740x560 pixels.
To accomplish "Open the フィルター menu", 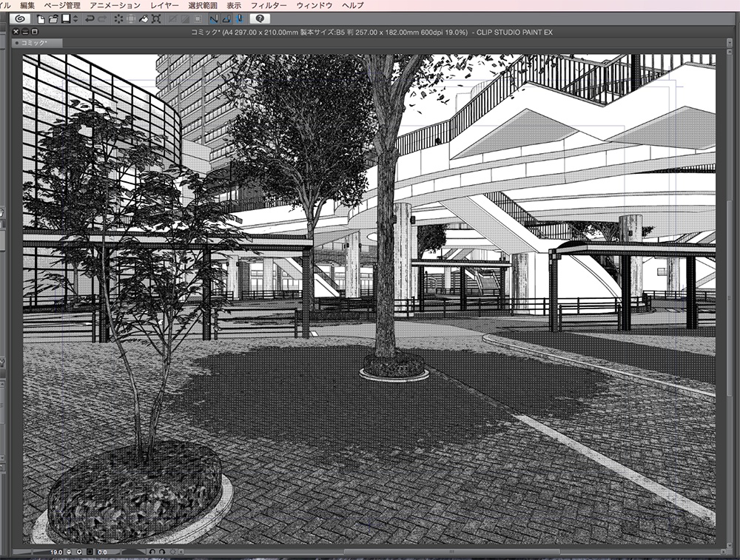I will (x=269, y=5).
